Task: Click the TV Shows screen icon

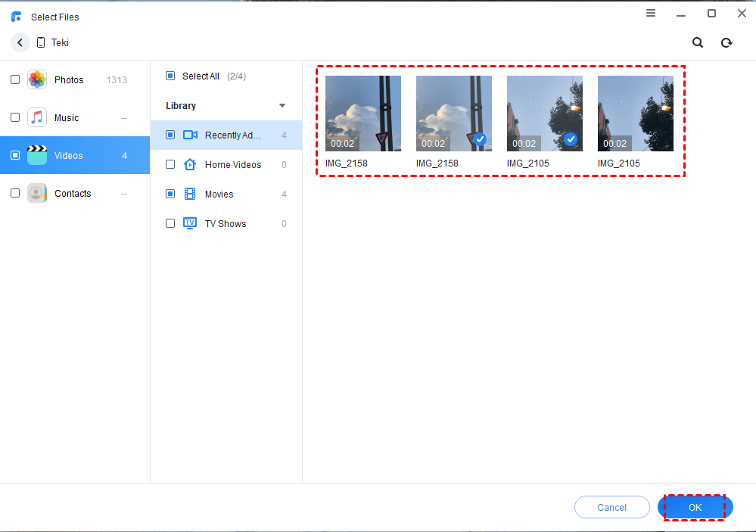Action: (x=190, y=224)
